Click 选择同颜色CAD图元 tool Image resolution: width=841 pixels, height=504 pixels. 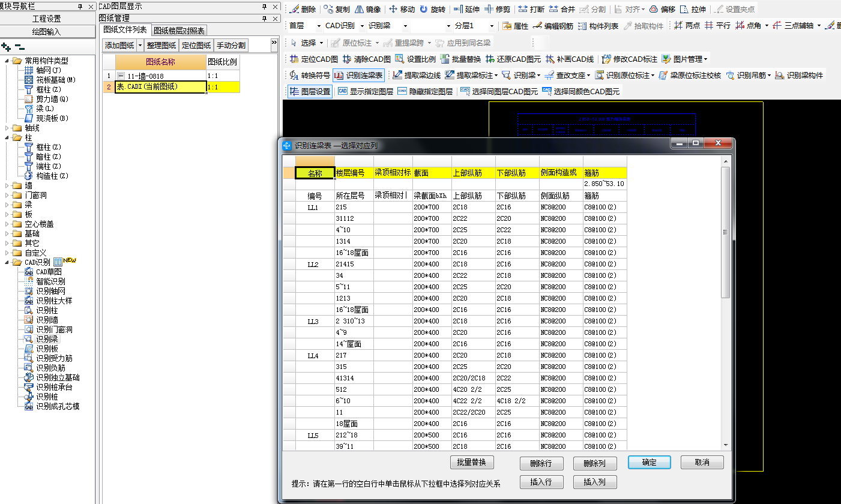(580, 92)
